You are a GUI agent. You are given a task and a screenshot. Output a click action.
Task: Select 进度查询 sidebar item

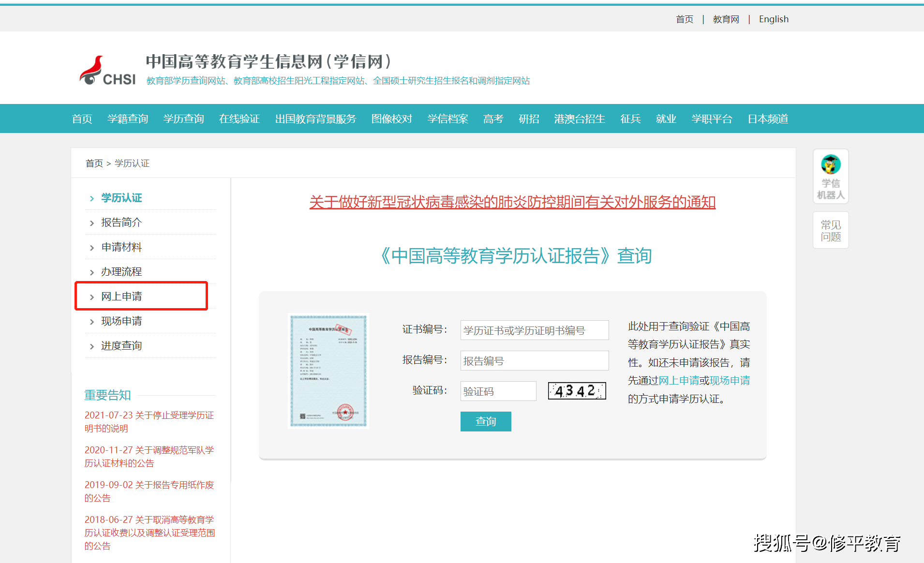[x=121, y=346]
